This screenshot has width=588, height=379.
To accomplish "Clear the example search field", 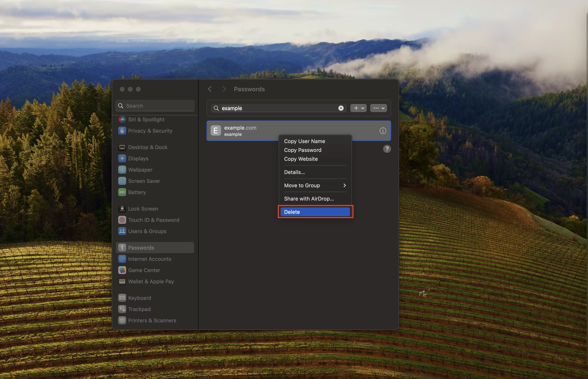I will pyautogui.click(x=341, y=108).
